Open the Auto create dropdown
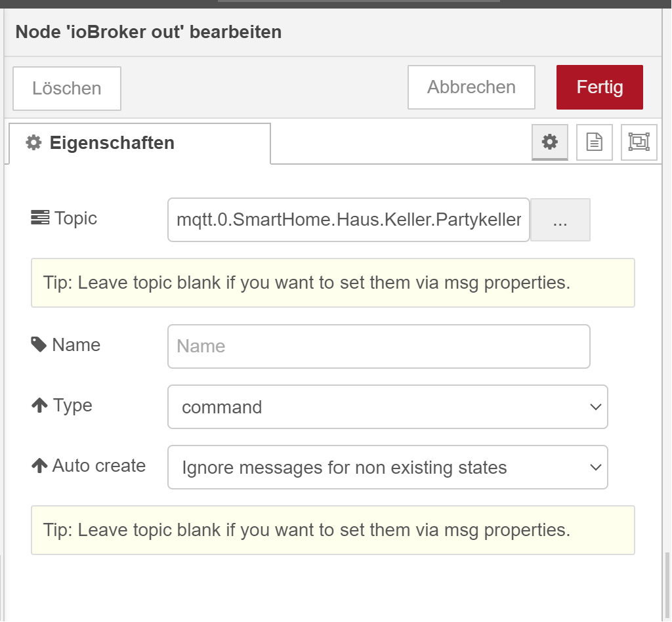This screenshot has width=672, height=622. (x=387, y=468)
